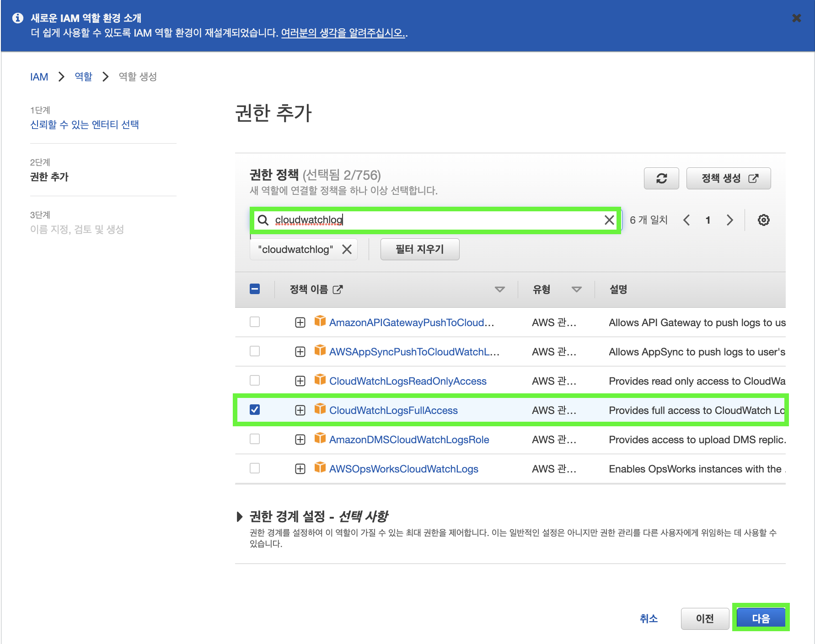Click the '6 개 일치' match count text
The width and height of the screenshot is (815, 644).
coord(649,220)
